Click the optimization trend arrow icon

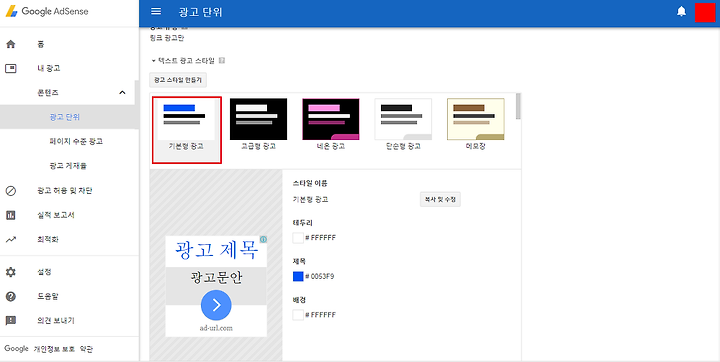[x=11, y=239]
